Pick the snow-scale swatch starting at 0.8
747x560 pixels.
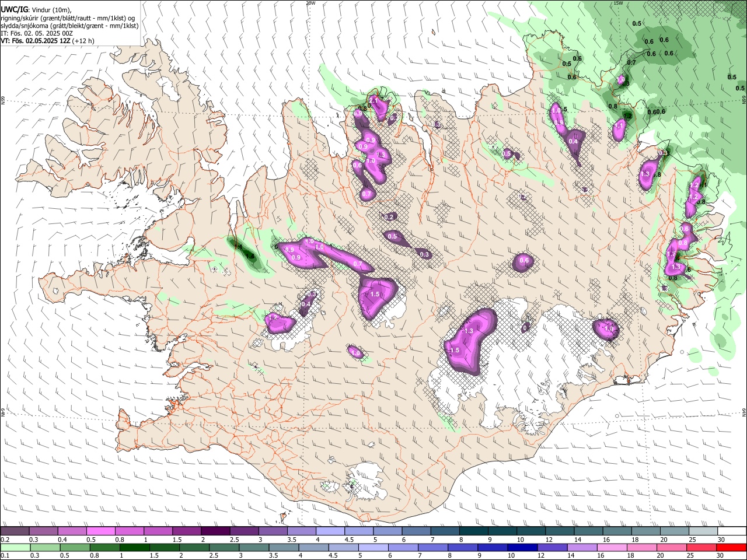pyautogui.click(x=129, y=531)
